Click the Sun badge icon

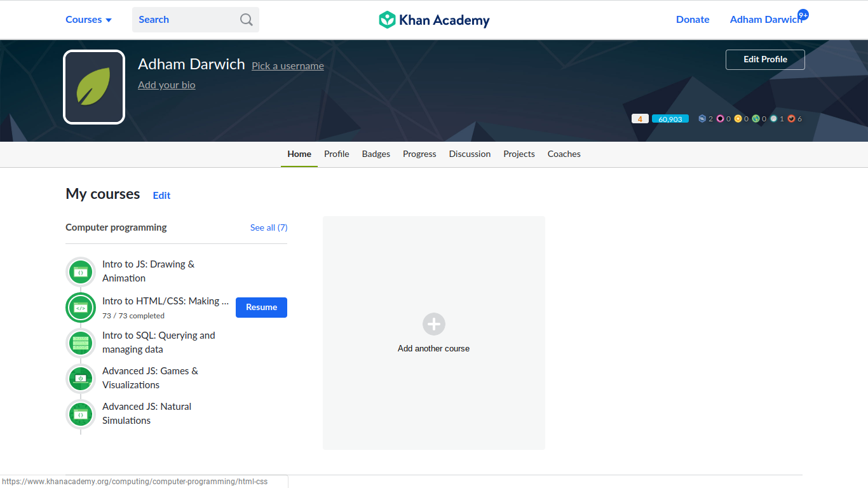(738, 119)
